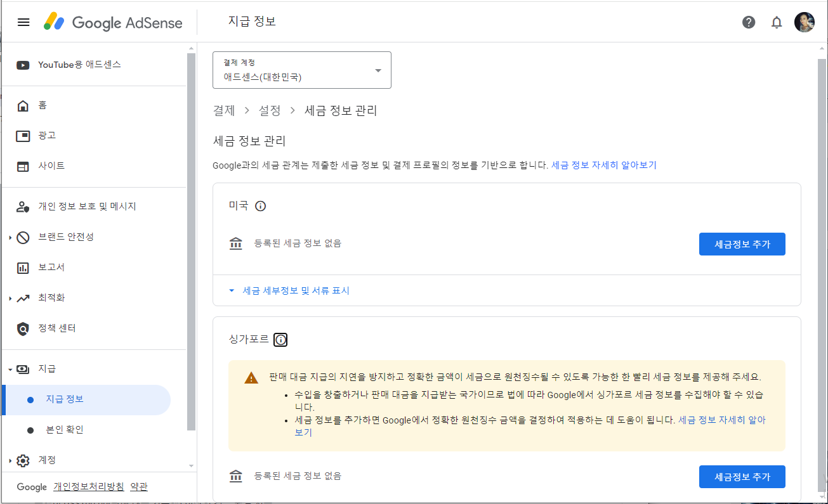Click the ads icon next to 광고
The height and width of the screenshot is (504, 828).
(x=23, y=136)
